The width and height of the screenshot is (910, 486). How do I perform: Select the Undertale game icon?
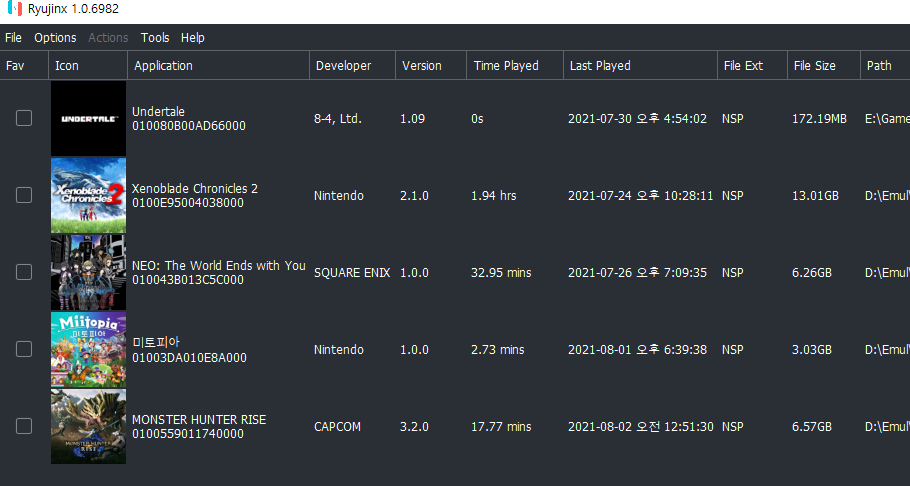coord(88,118)
